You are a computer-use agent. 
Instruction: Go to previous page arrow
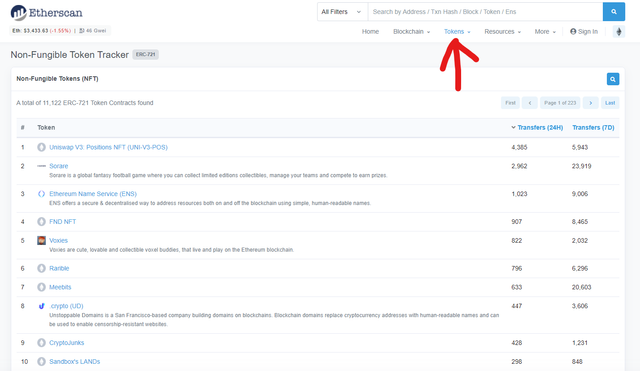[530, 103]
